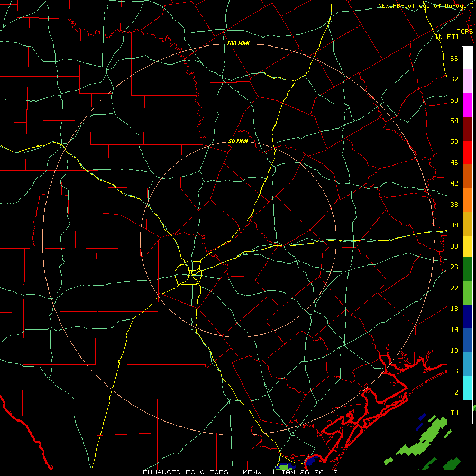The image size is (476, 476).
Task: Click the "TH" legend label
Action: (x=454, y=413)
